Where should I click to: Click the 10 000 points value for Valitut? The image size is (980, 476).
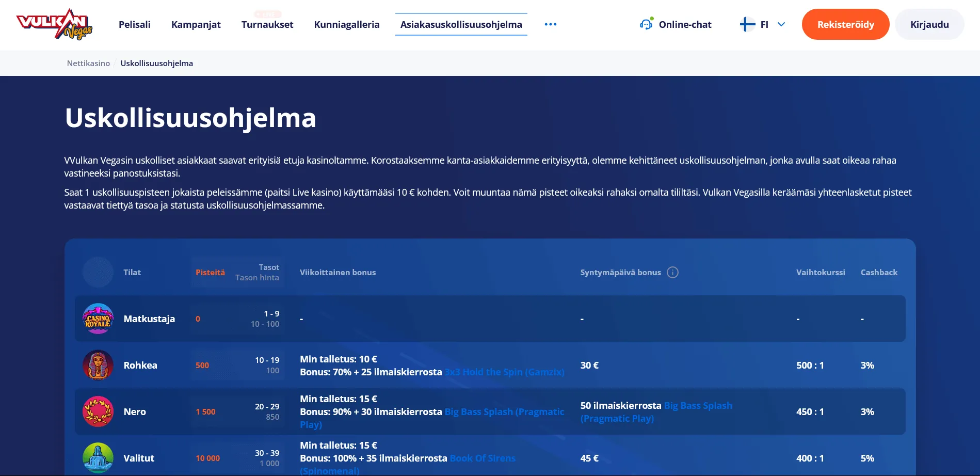click(207, 458)
